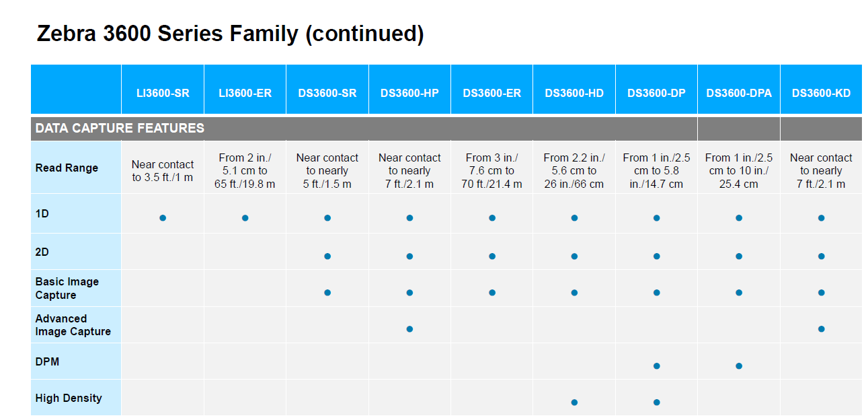Select the LI3600-SR column header
The height and width of the screenshot is (418, 868).
point(163,93)
